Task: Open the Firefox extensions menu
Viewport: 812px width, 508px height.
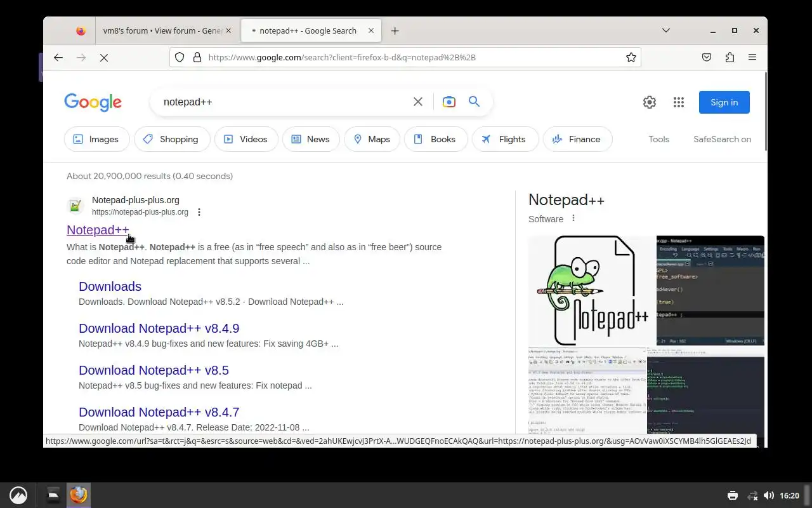Action: (x=730, y=57)
